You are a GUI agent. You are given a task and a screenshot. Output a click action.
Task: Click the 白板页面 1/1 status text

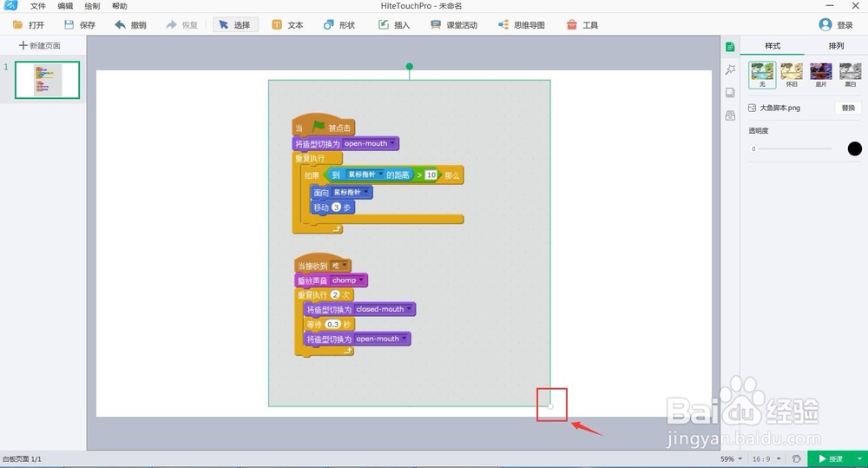pos(23,459)
